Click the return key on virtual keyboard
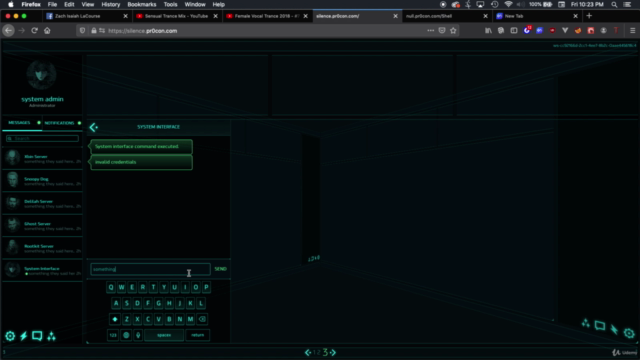This screenshot has width=640, height=360. click(x=198, y=335)
